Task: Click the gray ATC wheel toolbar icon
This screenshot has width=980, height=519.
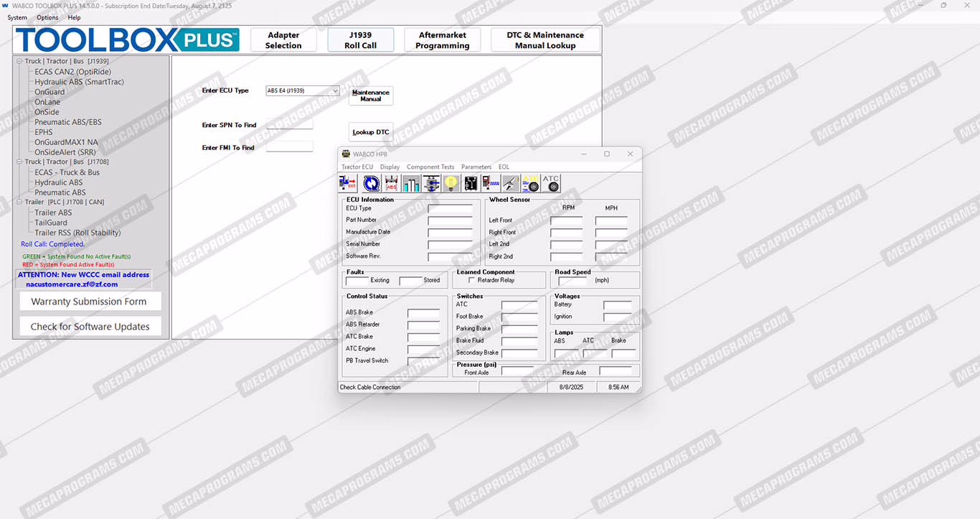Action: pos(551,183)
